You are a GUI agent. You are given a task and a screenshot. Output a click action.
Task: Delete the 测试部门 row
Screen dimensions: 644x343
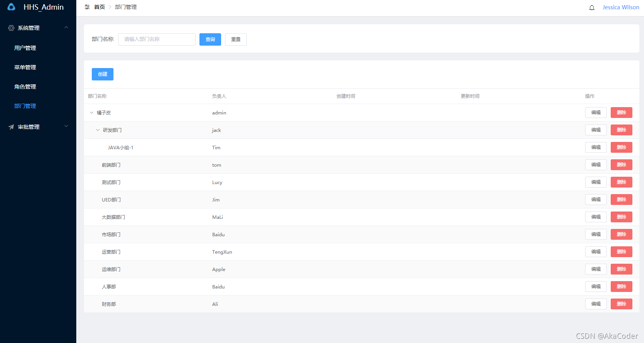coord(622,182)
